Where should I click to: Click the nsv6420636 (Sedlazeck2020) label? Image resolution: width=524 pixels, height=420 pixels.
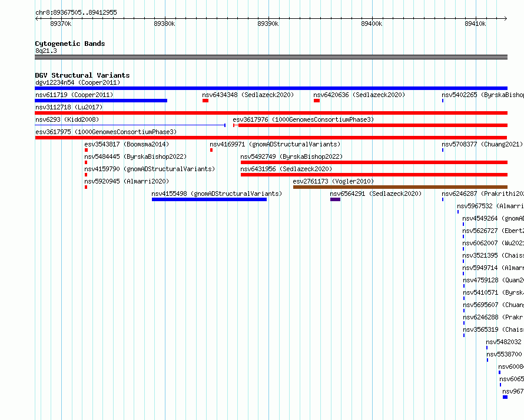(359, 95)
